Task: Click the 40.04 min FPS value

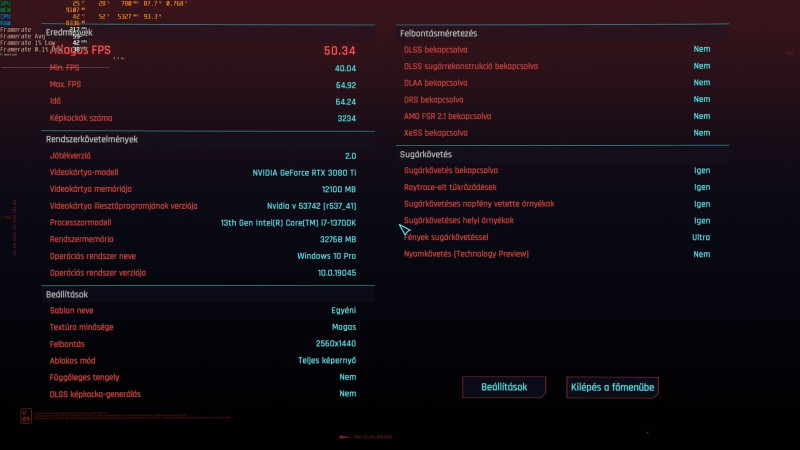Action: pos(345,68)
